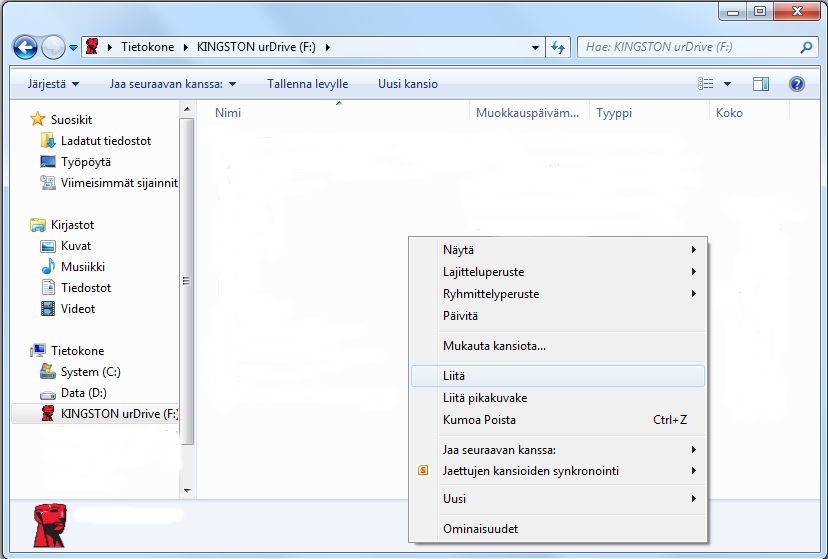Click Tallenna levylle toolbar button
Screen dimensions: 828x559
point(307,84)
